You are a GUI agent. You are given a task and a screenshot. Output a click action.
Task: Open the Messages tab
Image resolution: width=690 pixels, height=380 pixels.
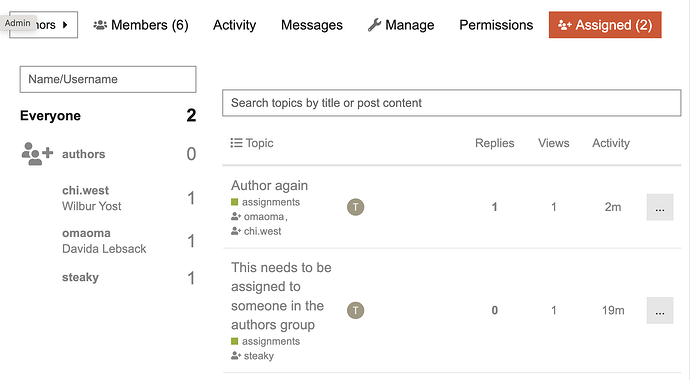[x=312, y=25]
